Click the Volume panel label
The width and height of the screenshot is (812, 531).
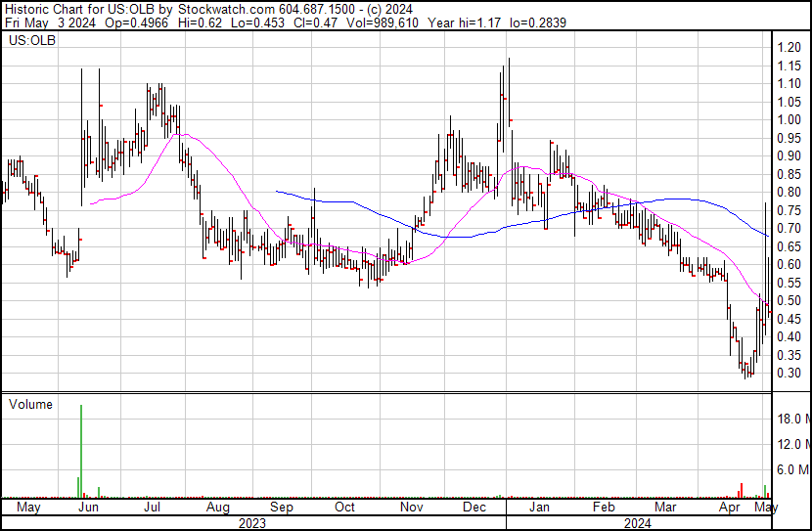30,404
